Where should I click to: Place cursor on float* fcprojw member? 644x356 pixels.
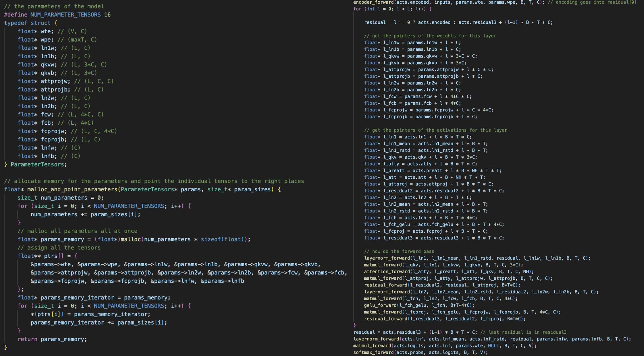42,131
